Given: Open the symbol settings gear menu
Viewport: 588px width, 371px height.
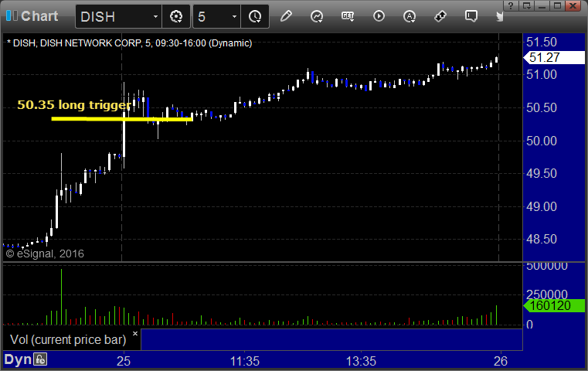Looking at the screenshot, I should [176, 16].
